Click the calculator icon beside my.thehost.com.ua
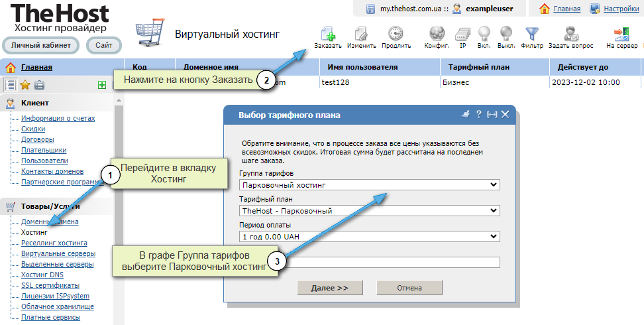Screen dimensions: 644x325 pos(370,9)
